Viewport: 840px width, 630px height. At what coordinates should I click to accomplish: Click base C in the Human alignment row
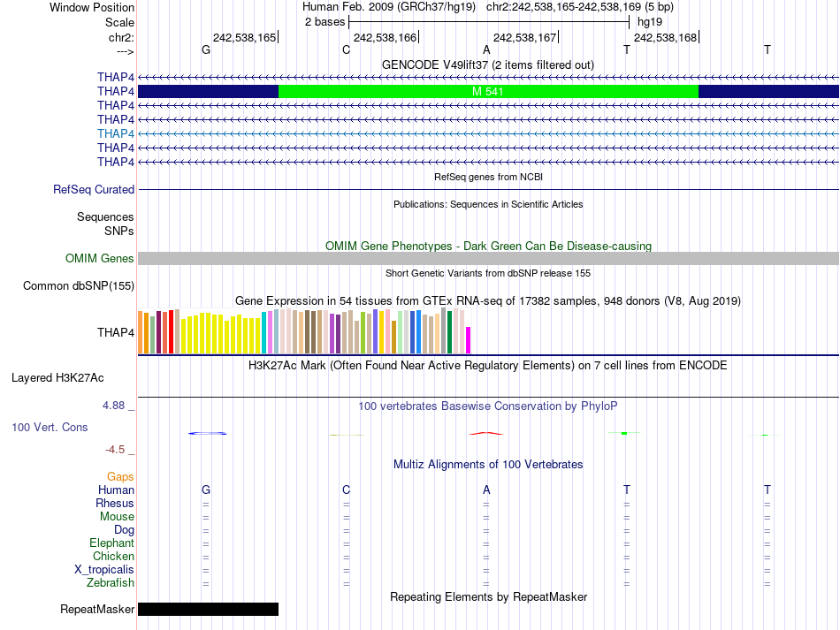(x=346, y=490)
